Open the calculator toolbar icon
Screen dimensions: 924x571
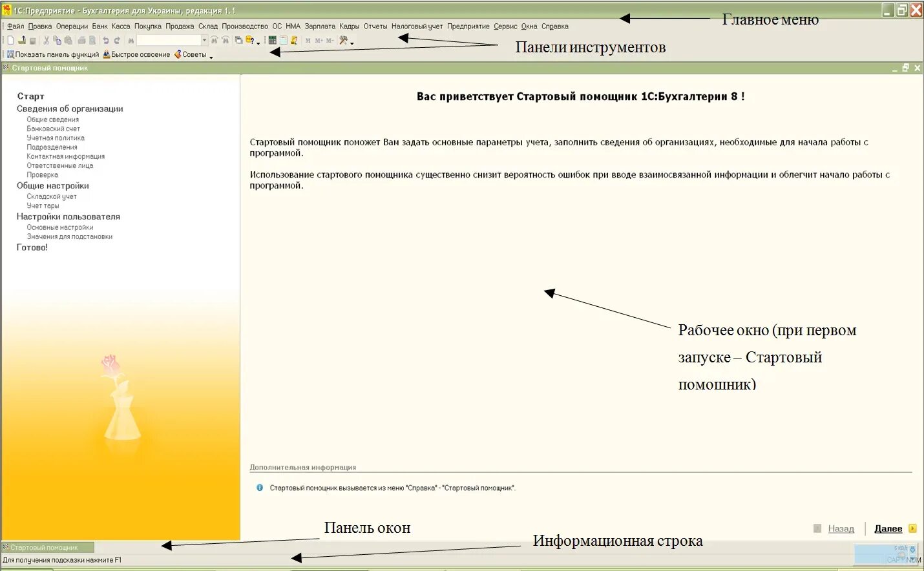[x=273, y=40]
